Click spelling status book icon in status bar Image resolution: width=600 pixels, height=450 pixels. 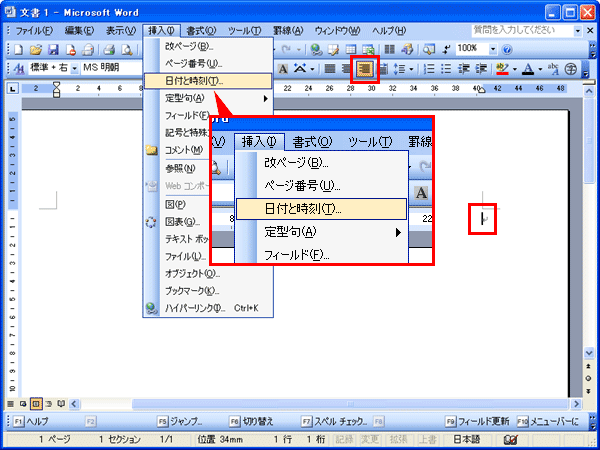(x=511, y=440)
